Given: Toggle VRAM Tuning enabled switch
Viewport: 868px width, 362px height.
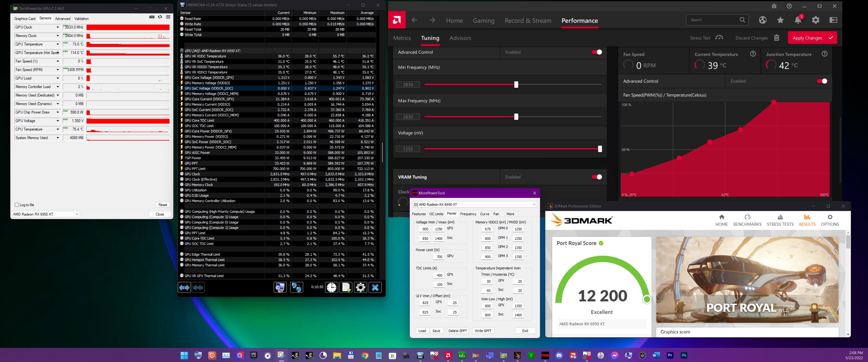Looking at the screenshot, I should click(597, 177).
